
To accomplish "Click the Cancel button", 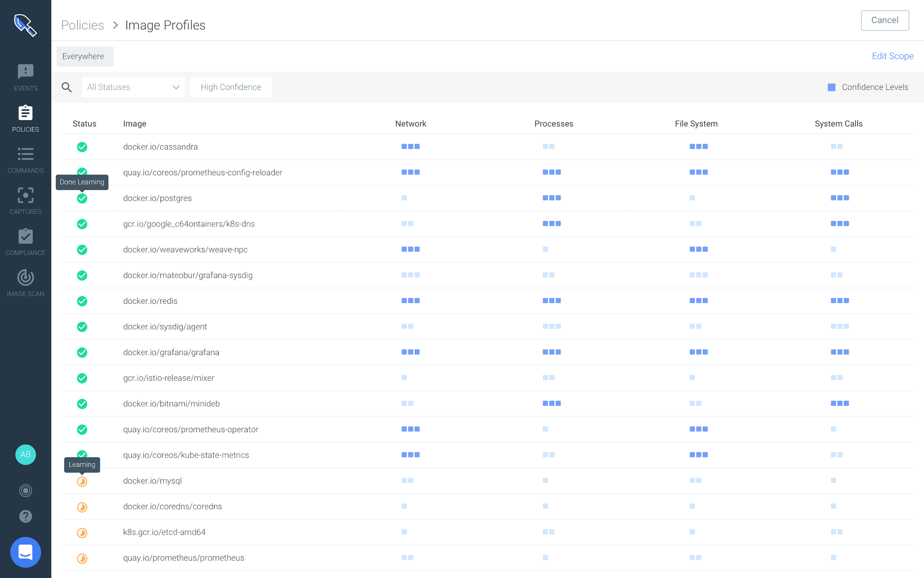I will point(885,20).
